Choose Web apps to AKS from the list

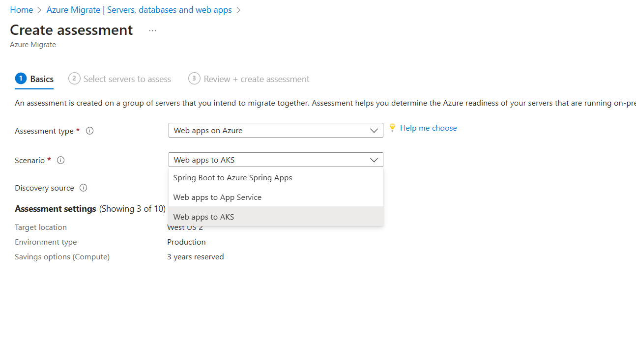[203, 217]
